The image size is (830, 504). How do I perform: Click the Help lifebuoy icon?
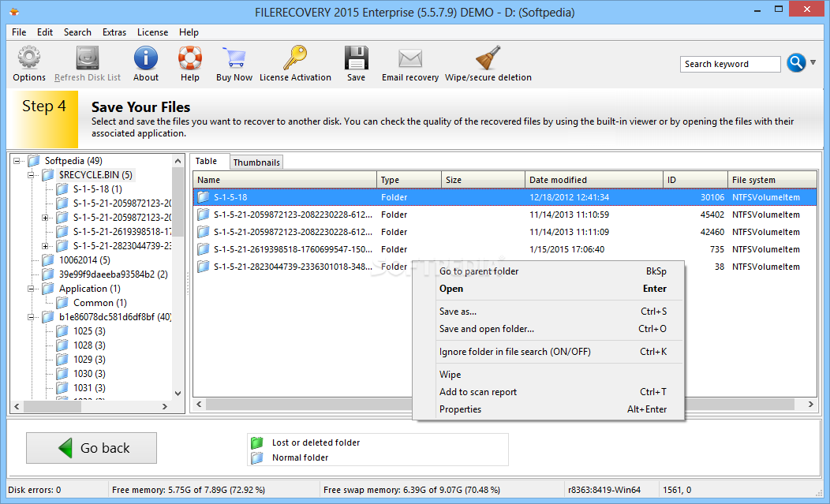(x=189, y=58)
